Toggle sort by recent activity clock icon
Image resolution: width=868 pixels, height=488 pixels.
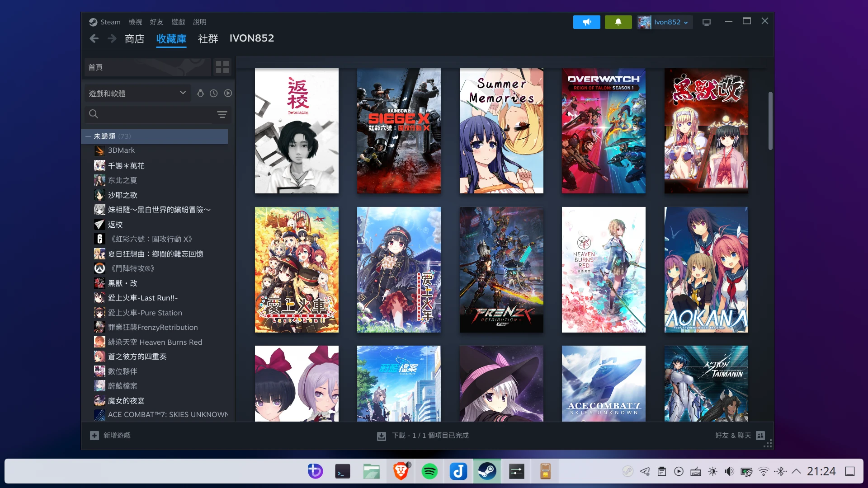pyautogui.click(x=214, y=93)
